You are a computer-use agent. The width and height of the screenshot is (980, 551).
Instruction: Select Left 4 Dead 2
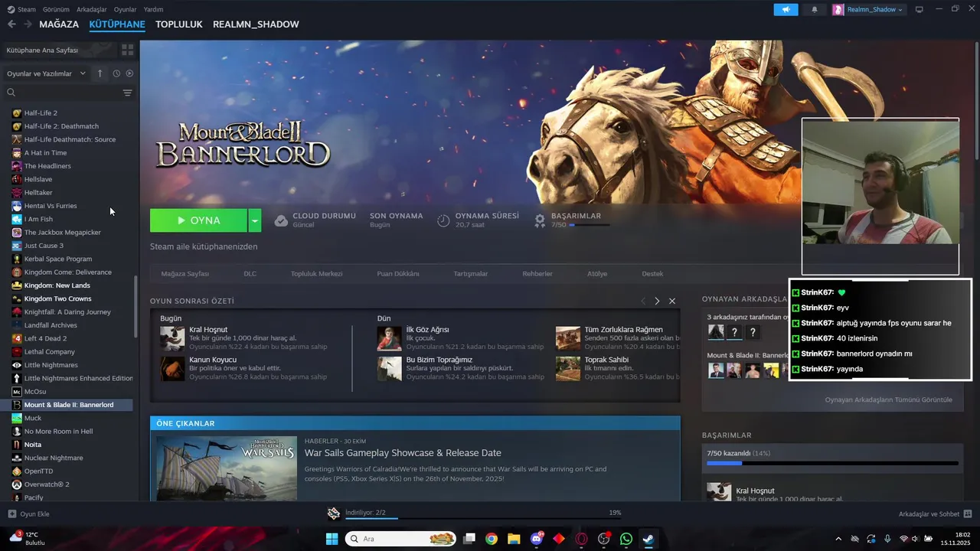(x=45, y=338)
